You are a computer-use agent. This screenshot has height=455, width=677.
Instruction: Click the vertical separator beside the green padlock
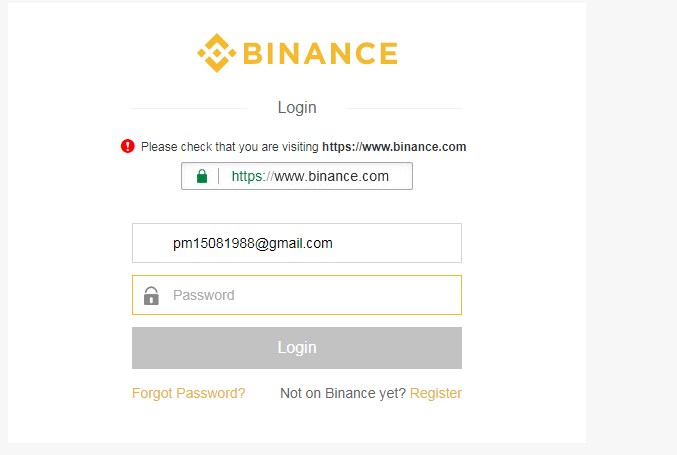pyautogui.click(x=219, y=176)
